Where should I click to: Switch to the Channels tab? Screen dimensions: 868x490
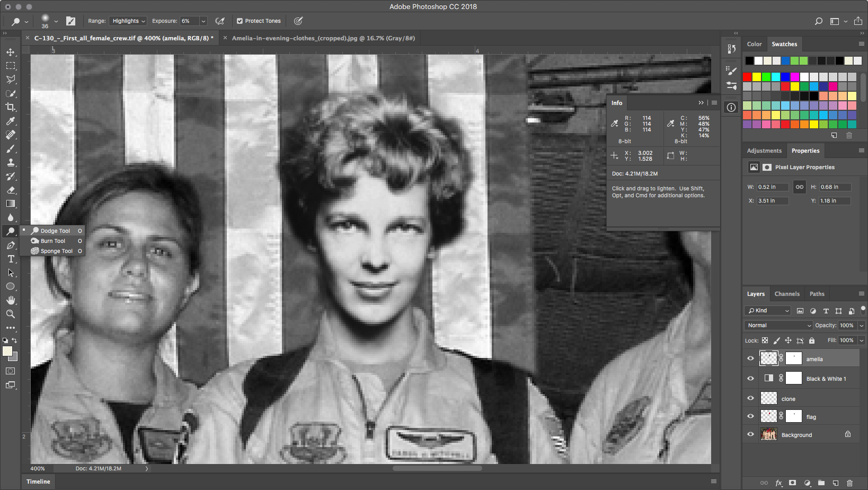point(786,294)
